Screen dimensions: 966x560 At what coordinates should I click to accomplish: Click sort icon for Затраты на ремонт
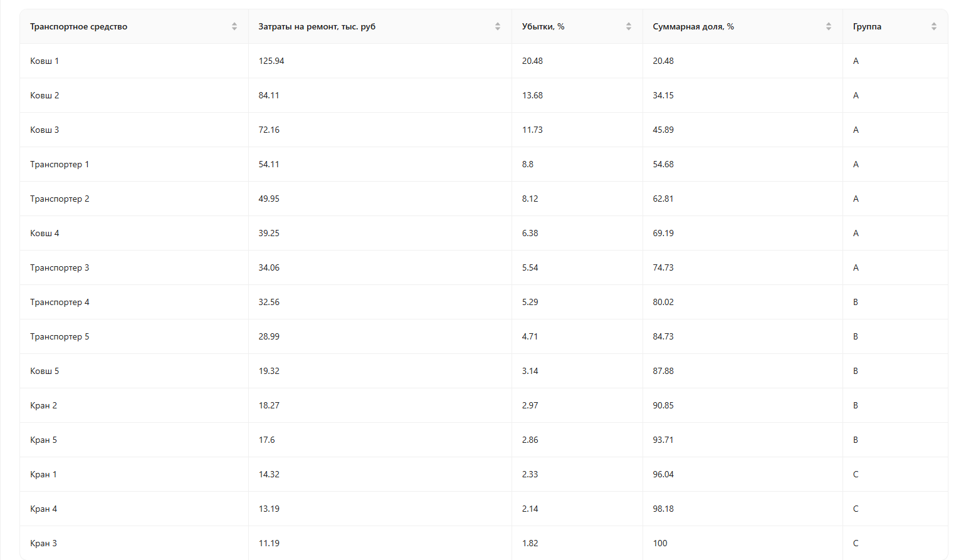pyautogui.click(x=498, y=26)
